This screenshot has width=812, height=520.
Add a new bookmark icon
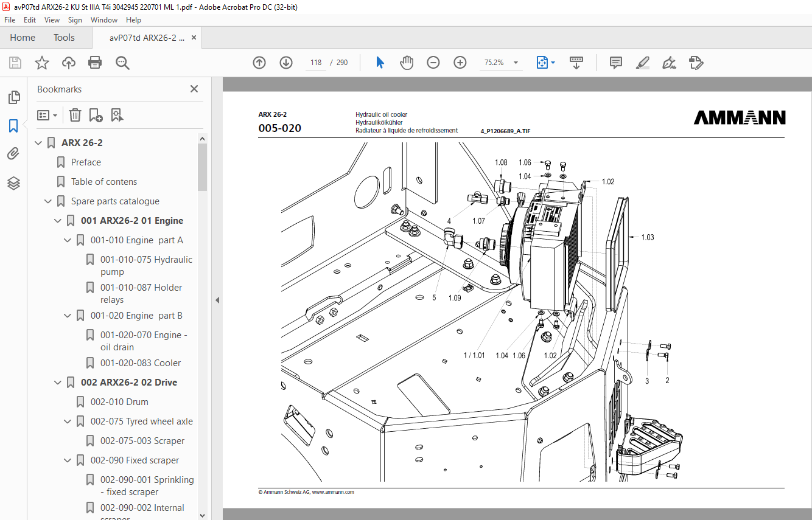coord(96,115)
